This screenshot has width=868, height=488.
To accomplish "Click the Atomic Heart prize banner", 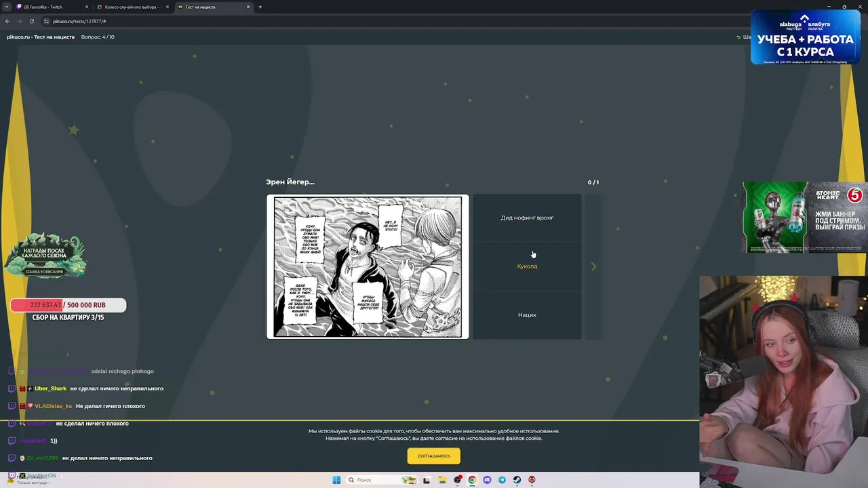I will pos(804,218).
